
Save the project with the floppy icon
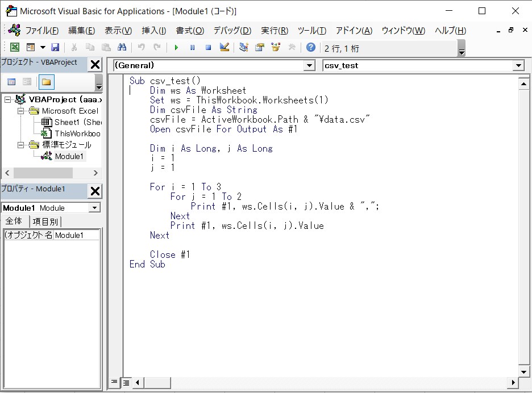(55, 48)
